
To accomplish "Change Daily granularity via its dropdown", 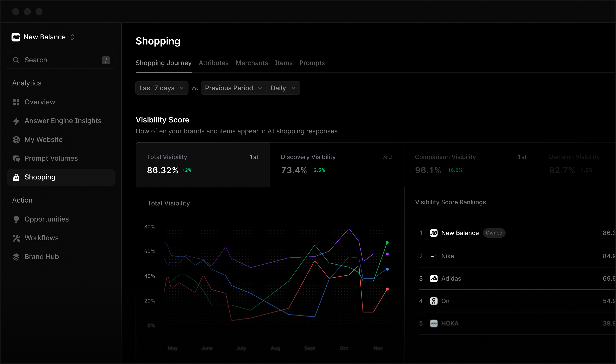I will 283,88.
